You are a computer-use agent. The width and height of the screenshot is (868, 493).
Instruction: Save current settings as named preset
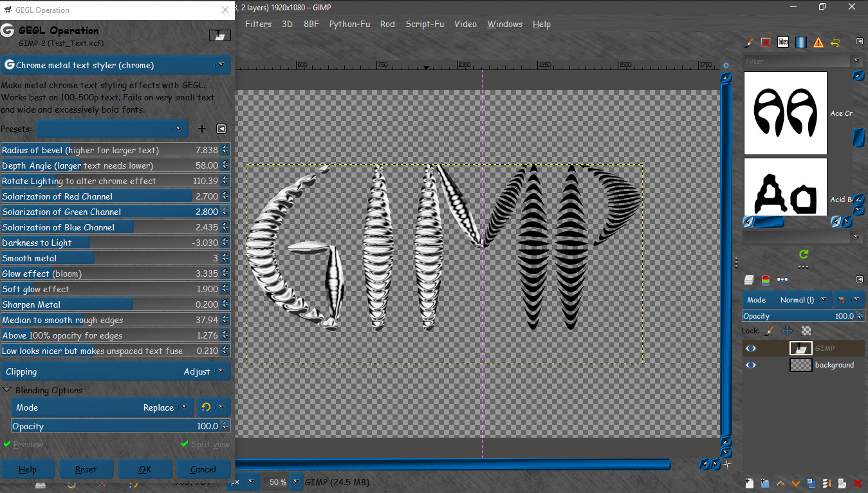tap(201, 129)
